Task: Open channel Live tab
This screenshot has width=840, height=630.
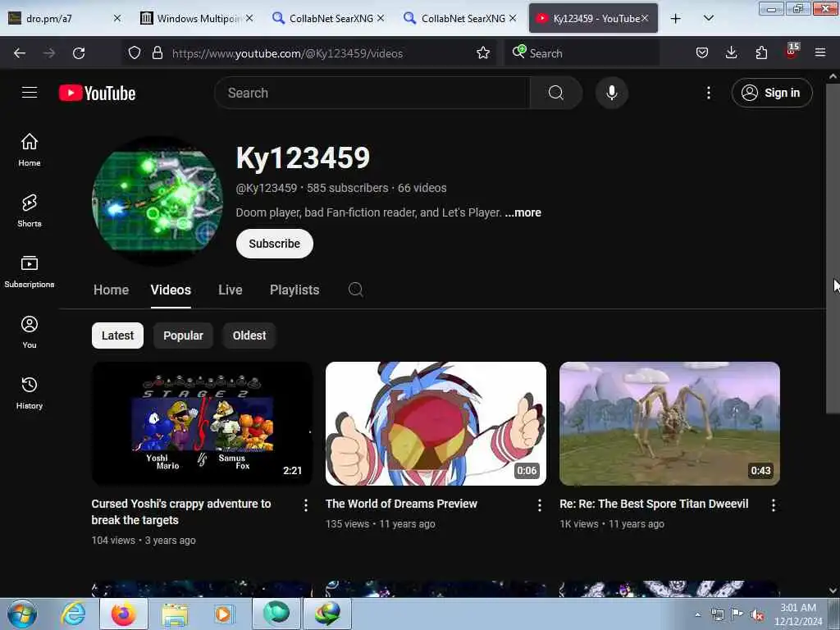Action: pos(231,290)
